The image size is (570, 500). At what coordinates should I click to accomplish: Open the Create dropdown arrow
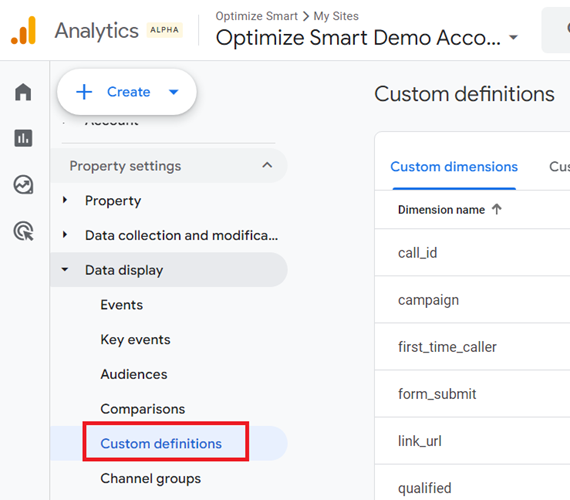tap(174, 92)
